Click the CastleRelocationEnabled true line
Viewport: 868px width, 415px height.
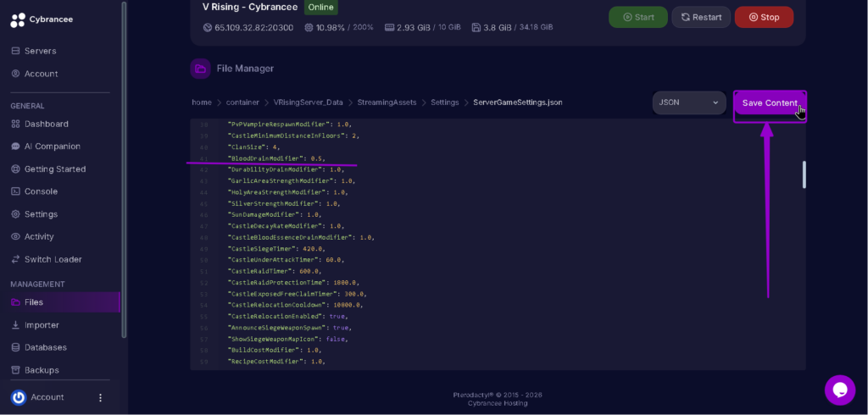(287, 316)
